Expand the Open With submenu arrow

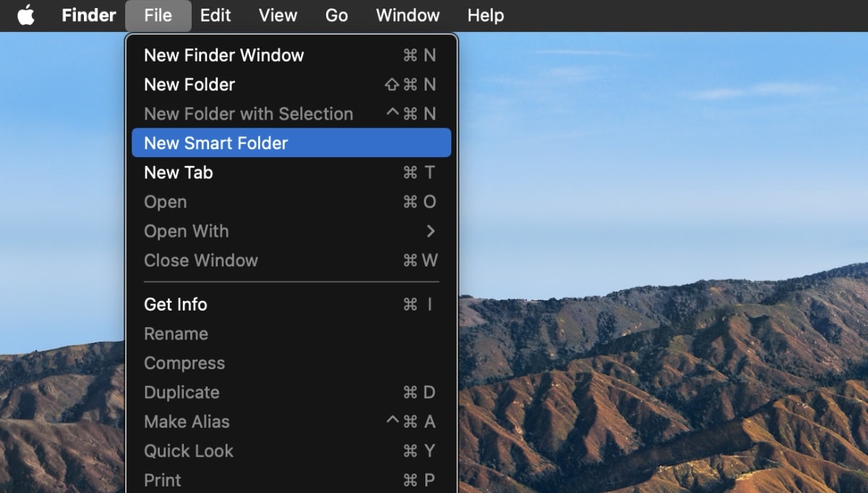click(x=430, y=231)
